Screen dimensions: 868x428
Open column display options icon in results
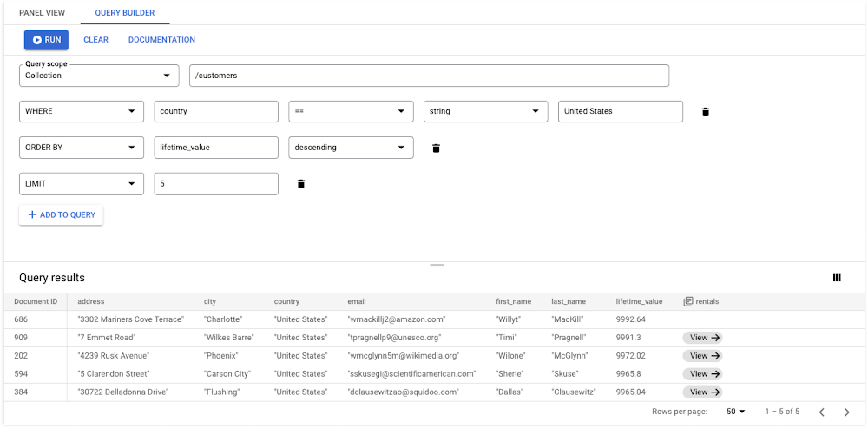[837, 278]
